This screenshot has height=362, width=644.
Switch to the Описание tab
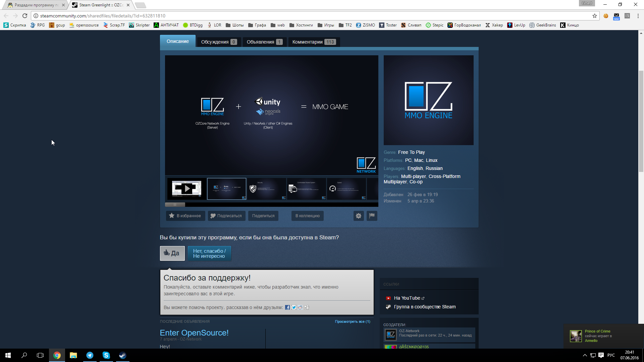coord(178,41)
